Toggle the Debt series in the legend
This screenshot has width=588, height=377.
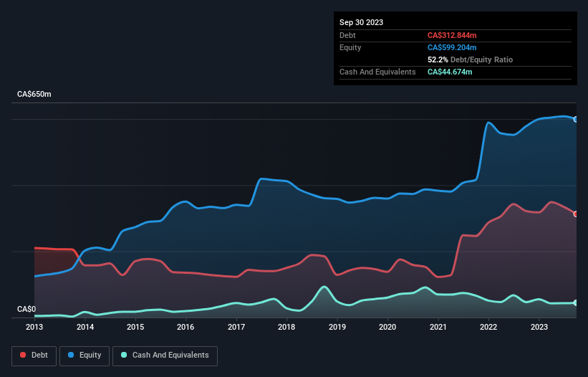click(34, 355)
